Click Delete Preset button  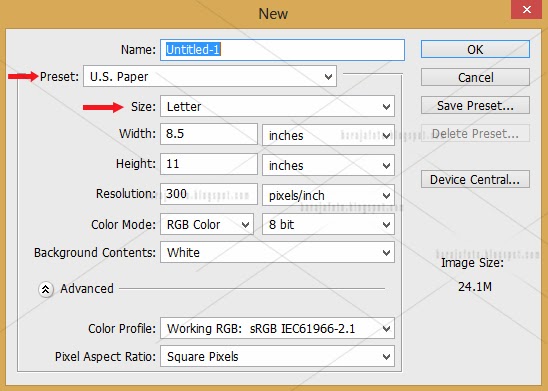475,133
